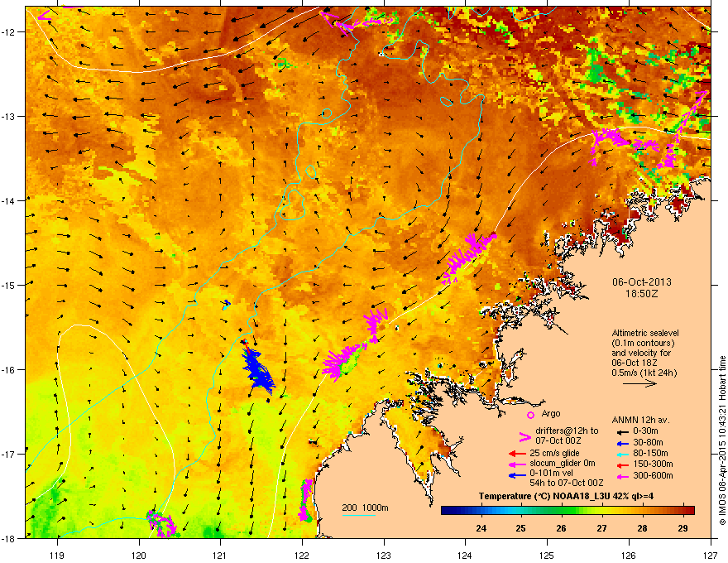Click the magenta Argo circle marker in legend
The width and height of the screenshot is (728, 563).
point(530,415)
